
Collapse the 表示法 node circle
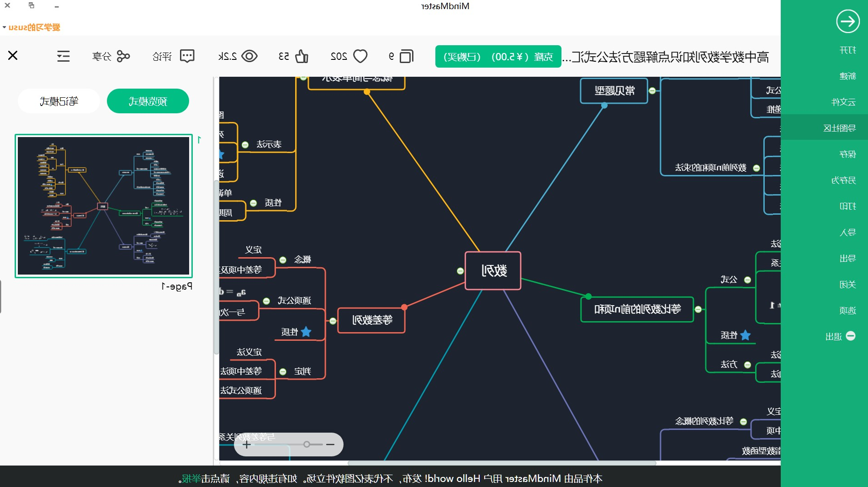pyautogui.click(x=245, y=145)
